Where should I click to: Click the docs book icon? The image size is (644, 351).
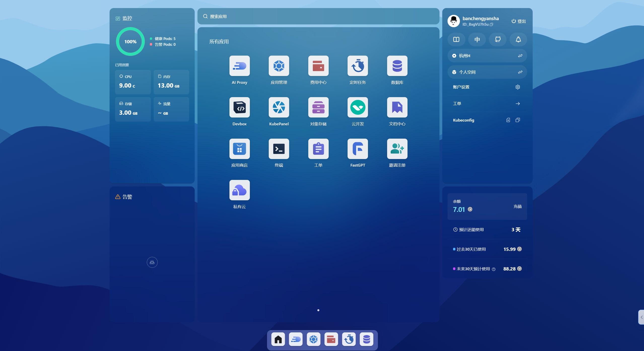tap(456, 40)
